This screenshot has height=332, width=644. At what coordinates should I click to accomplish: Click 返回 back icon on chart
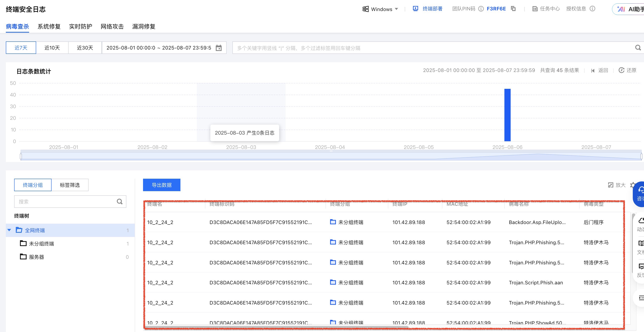593,71
